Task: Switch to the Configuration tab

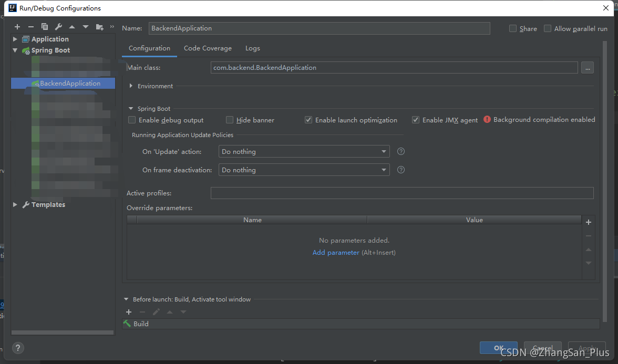Action: [149, 48]
